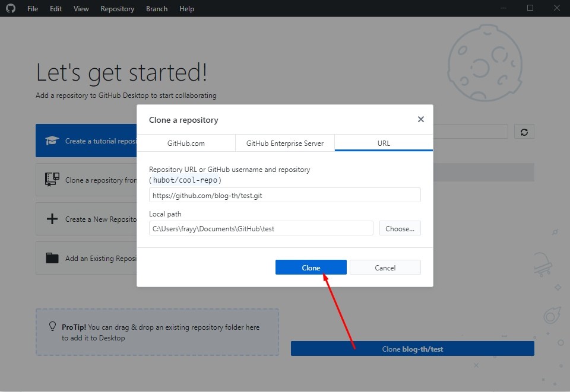Click the clone repository book icon

coord(52,179)
